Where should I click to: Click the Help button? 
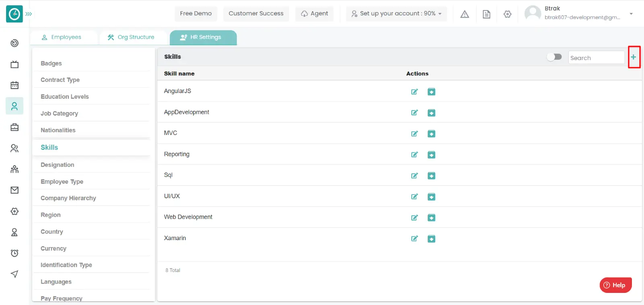point(615,285)
